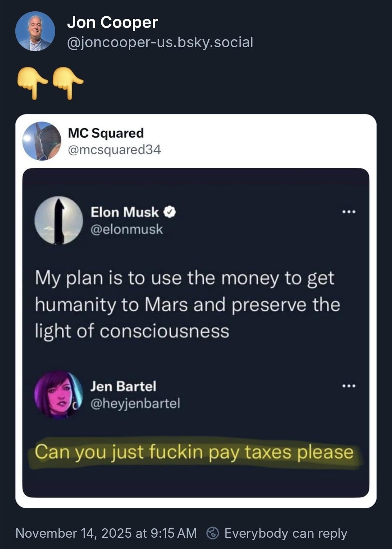Viewport: 392px width, 549px height.
Task: Click the @mcsquared34 handle
Action: point(114,150)
